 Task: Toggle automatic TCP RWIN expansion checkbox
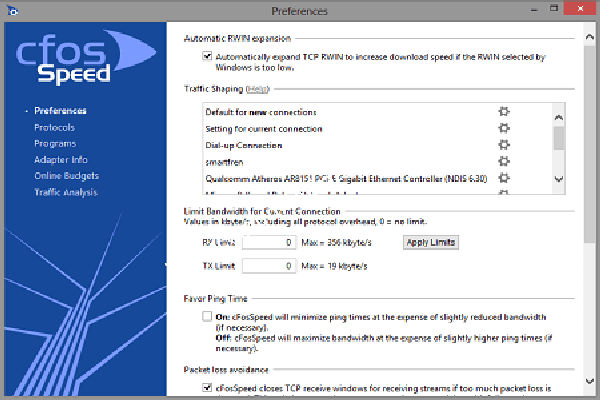tap(207, 57)
